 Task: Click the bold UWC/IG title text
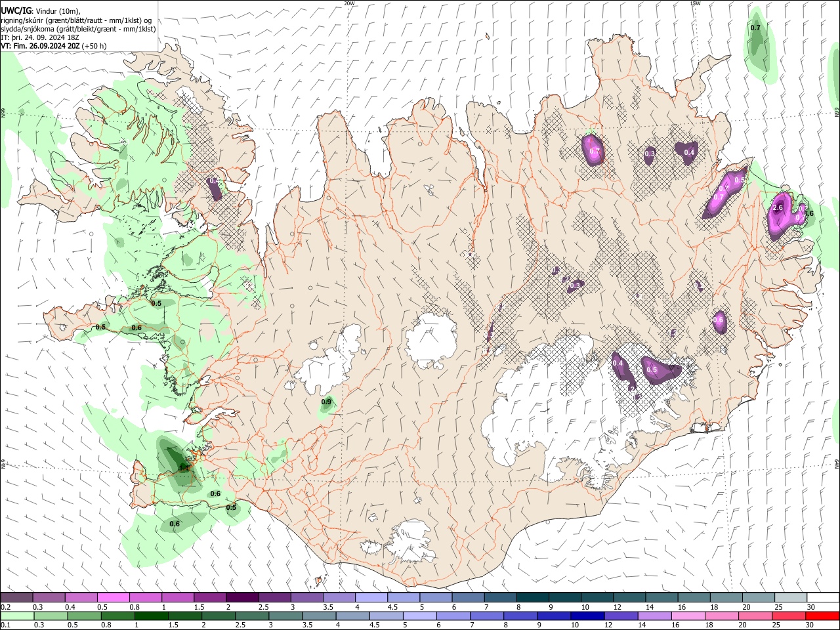[x=16, y=10]
